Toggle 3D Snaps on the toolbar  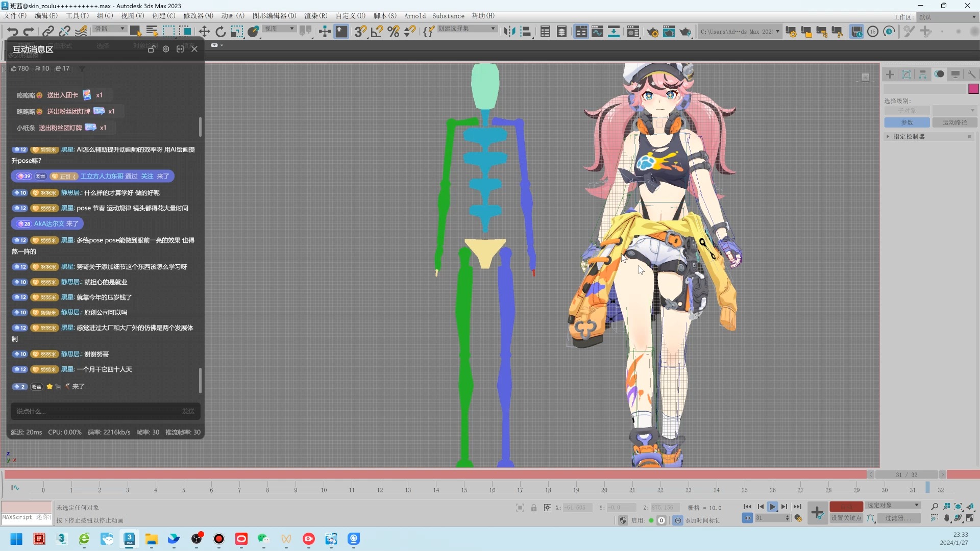point(360,32)
